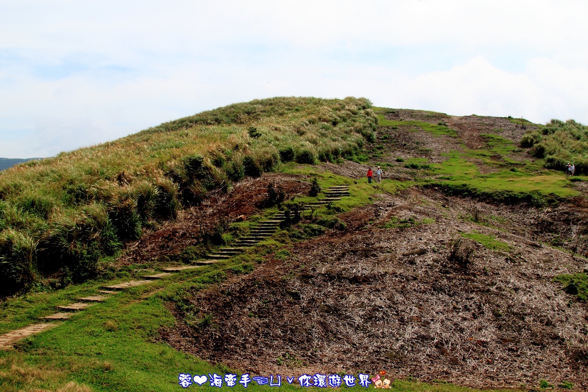Click the small bush beside upper stairs
The height and width of the screenshot is (392, 588).
point(315,187)
